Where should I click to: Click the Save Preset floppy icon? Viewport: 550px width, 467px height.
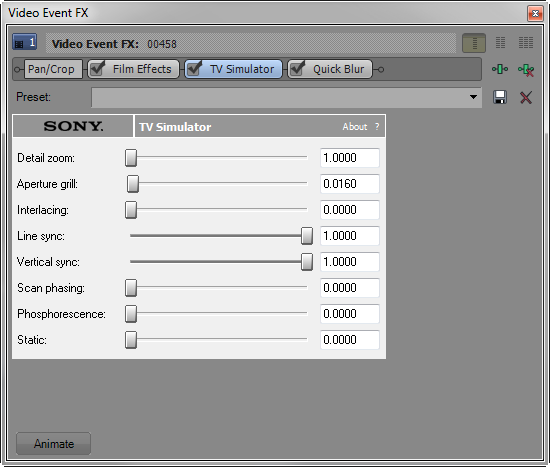tap(500, 97)
